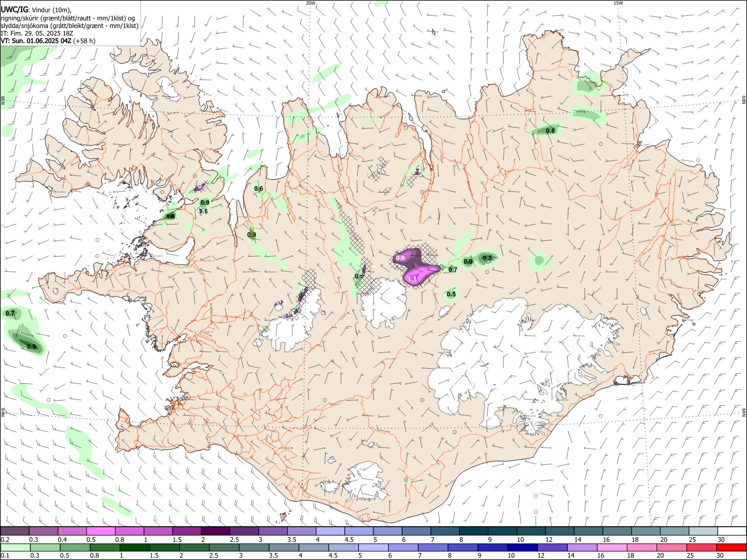Select the darkest purple swatch between 2 and 2.5 in top legend row
The height and width of the screenshot is (560, 747).
215,531
